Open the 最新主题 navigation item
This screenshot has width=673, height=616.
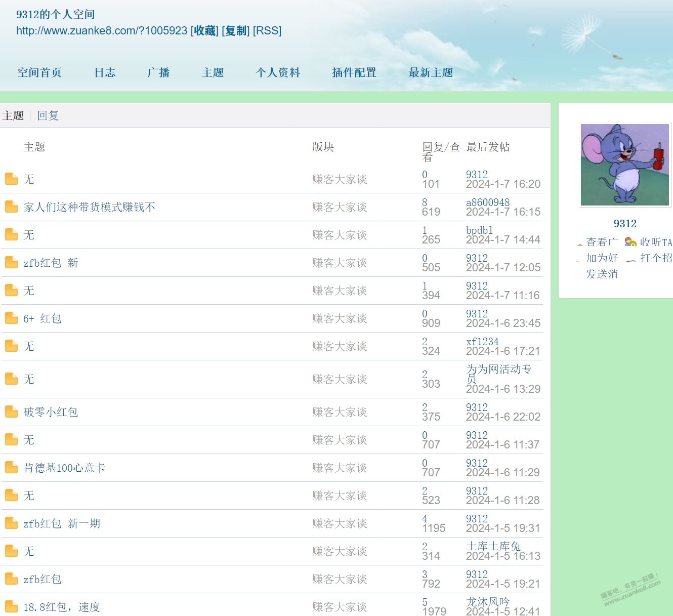point(431,72)
